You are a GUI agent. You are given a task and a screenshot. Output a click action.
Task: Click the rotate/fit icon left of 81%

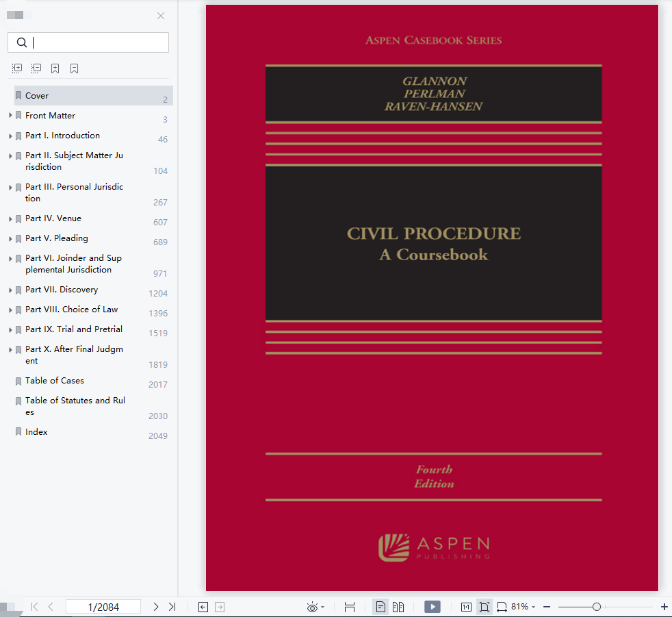point(502,607)
